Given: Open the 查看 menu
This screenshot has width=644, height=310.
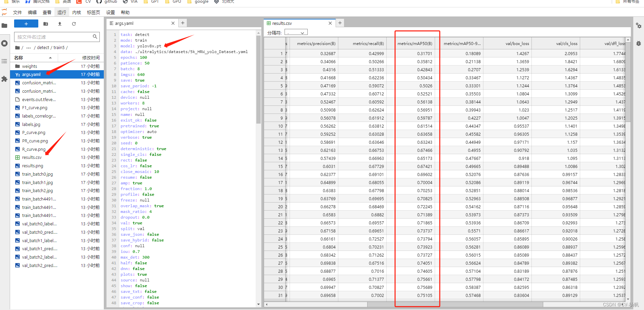Looking at the screenshot, I should [47, 12].
